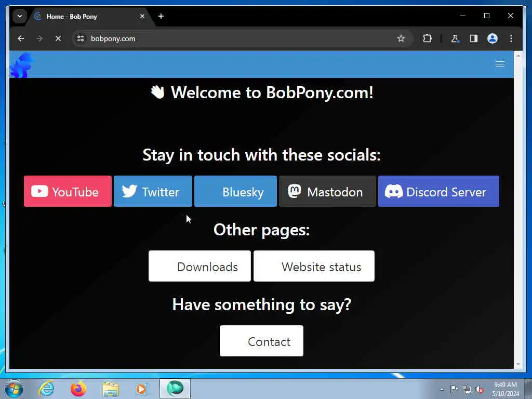Open the site hamburger menu
Image resolution: width=532 pixels, height=399 pixels.
click(x=500, y=64)
